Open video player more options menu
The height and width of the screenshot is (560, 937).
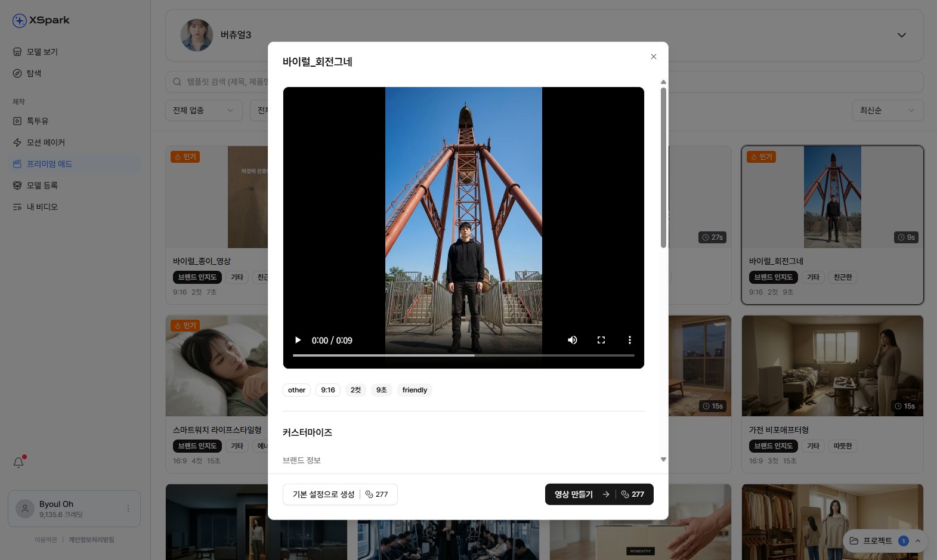629,340
